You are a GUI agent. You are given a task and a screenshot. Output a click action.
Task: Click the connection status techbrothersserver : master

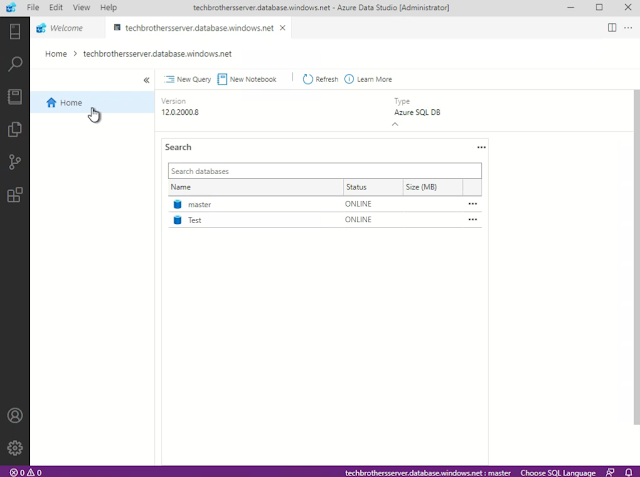point(428,473)
